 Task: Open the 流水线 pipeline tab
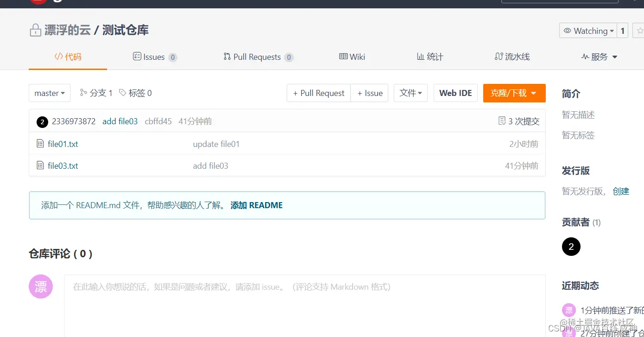pos(512,57)
